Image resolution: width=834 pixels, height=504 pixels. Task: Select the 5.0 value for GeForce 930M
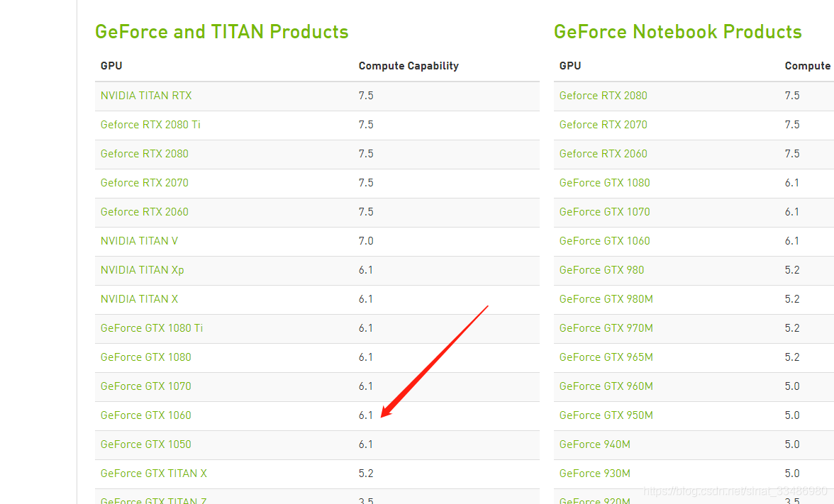coord(792,474)
